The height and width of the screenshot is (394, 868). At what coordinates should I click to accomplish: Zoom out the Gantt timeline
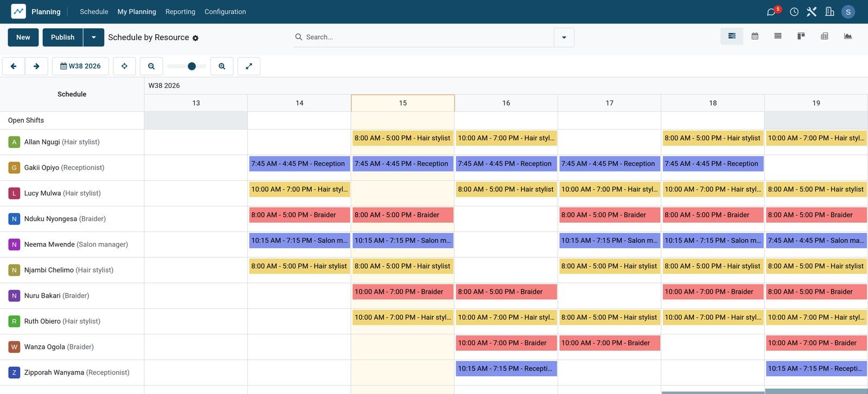pyautogui.click(x=151, y=66)
